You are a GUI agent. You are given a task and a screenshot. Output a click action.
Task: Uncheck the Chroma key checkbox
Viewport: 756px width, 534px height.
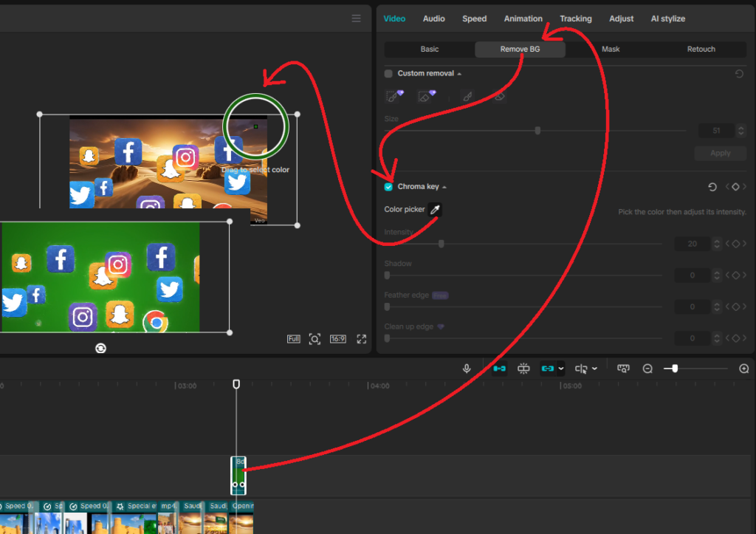[x=389, y=187]
